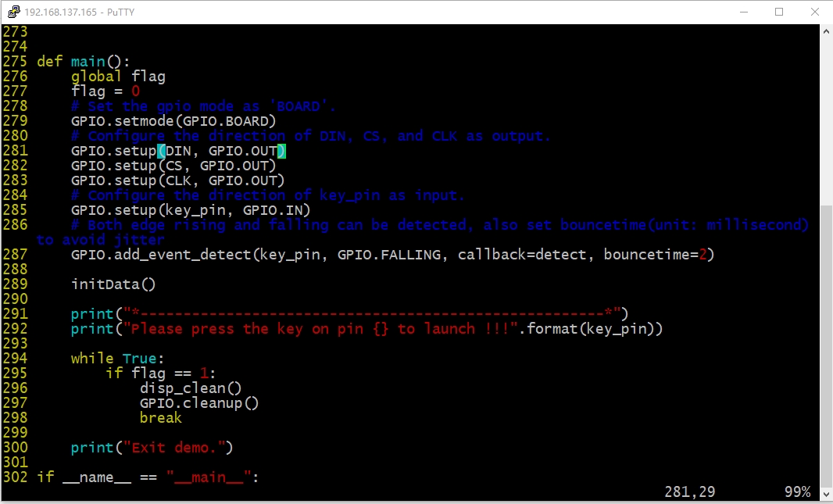833x504 pixels.
Task: Click the comment about key_pin as input
Action: pyautogui.click(x=268, y=195)
